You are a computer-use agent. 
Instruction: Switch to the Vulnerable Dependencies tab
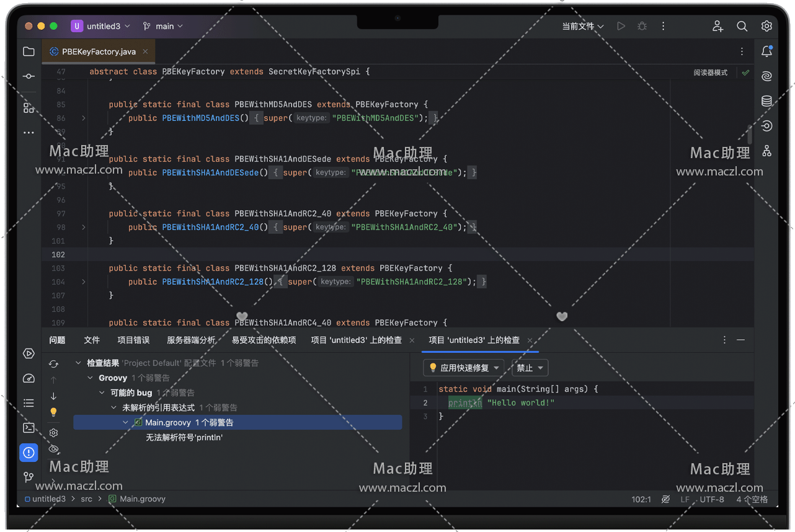pos(264,340)
